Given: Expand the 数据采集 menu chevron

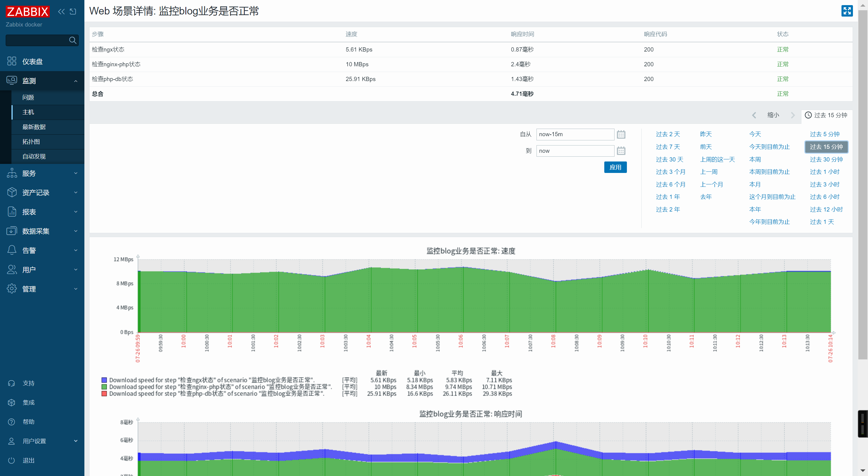Looking at the screenshot, I should tap(76, 231).
